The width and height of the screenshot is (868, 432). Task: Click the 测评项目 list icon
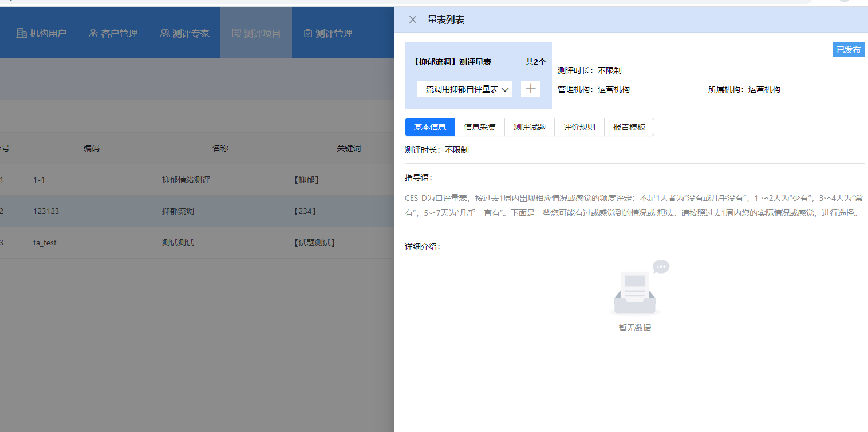(236, 33)
